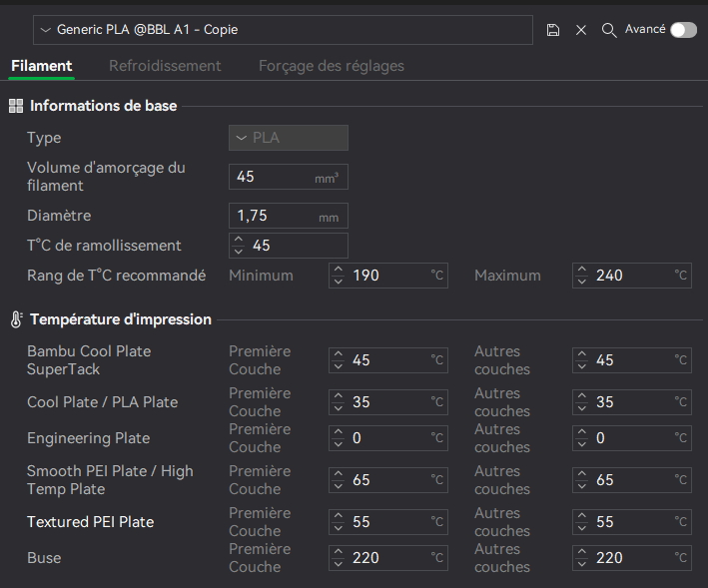The width and height of the screenshot is (708, 588).
Task: Open the Generic PLA @BBL A1 preset dropdown
Action: pos(283,30)
